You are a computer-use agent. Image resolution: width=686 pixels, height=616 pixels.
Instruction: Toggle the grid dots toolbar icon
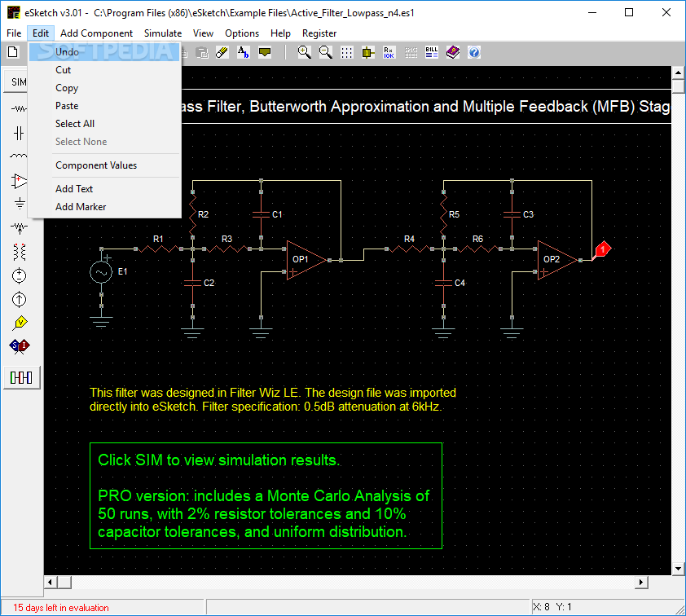346,52
